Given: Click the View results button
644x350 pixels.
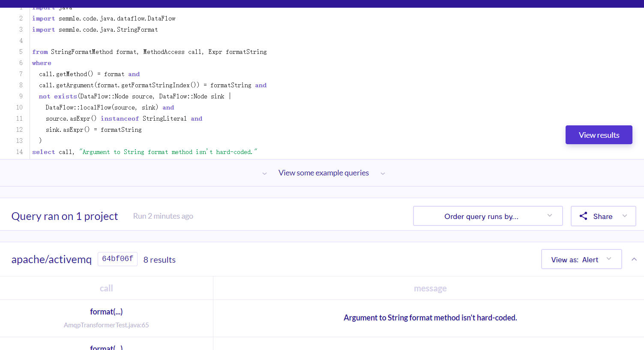Looking at the screenshot, I should (599, 135).
